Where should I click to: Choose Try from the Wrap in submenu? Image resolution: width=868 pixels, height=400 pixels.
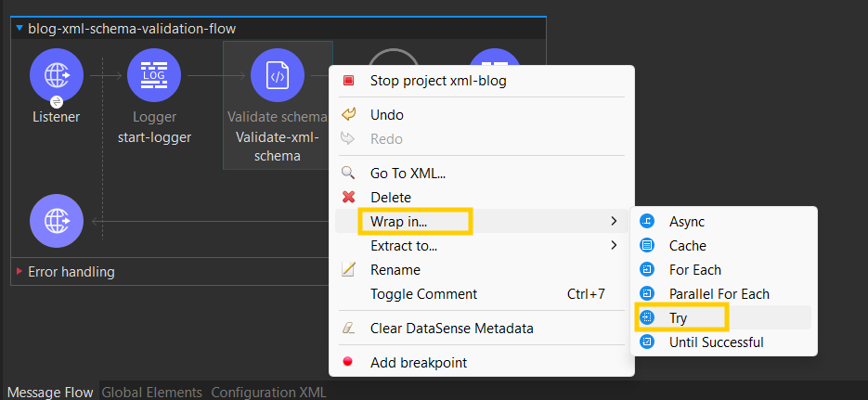click(680, 318)
